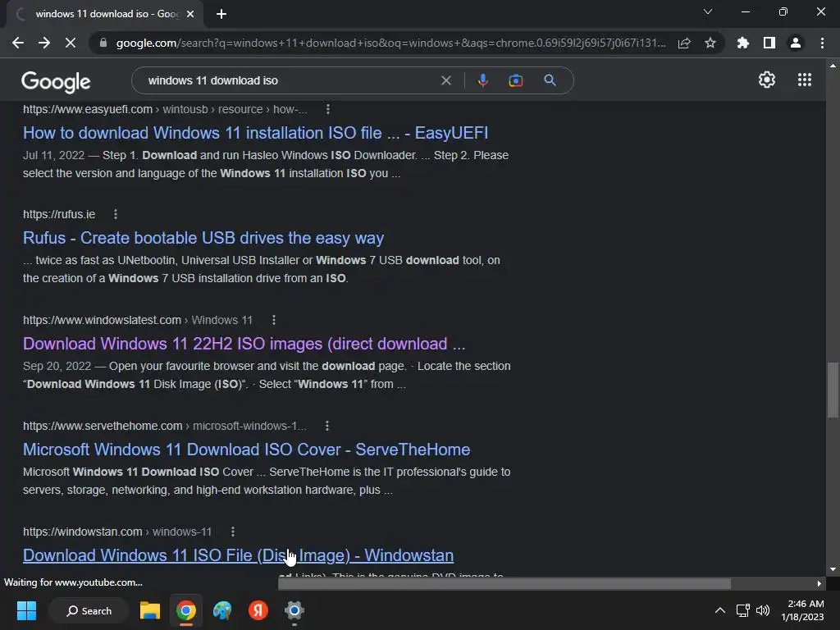Open the Google apps grid
Viewport: 840px width, 630px height.
pos(804,80)
